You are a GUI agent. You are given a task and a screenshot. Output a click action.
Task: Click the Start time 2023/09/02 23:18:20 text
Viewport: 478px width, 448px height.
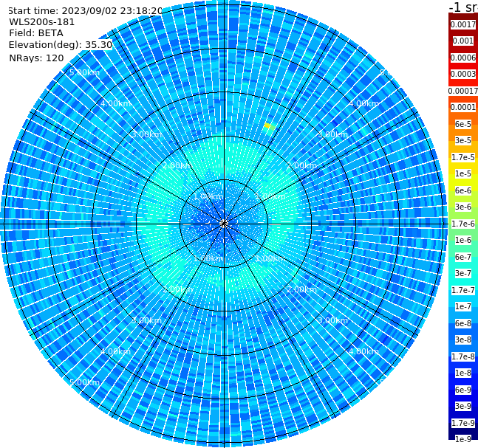[x=85, y=10]
